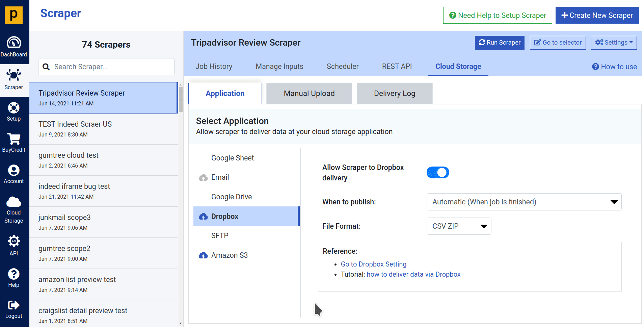Click the API gear icon in sidebar
The image size is (644, 327).
pos(14,241)
